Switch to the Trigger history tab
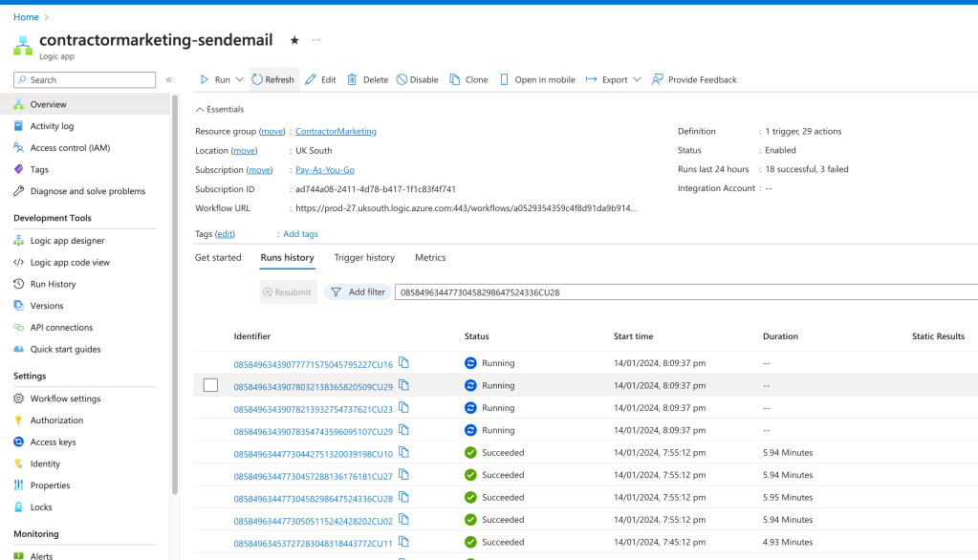Image resolution: width=978 pixels, height=560 pixels. coord(364,258)
